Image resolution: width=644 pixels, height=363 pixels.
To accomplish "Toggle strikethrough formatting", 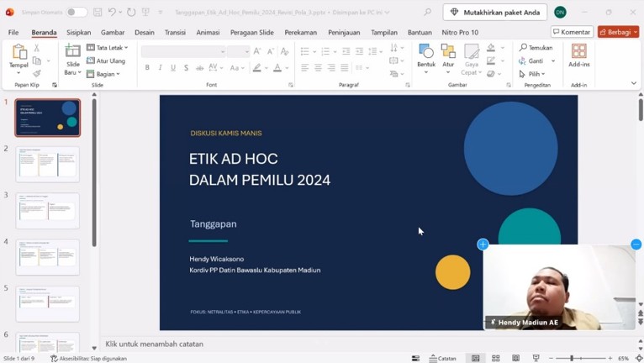I will click(199, 67).
